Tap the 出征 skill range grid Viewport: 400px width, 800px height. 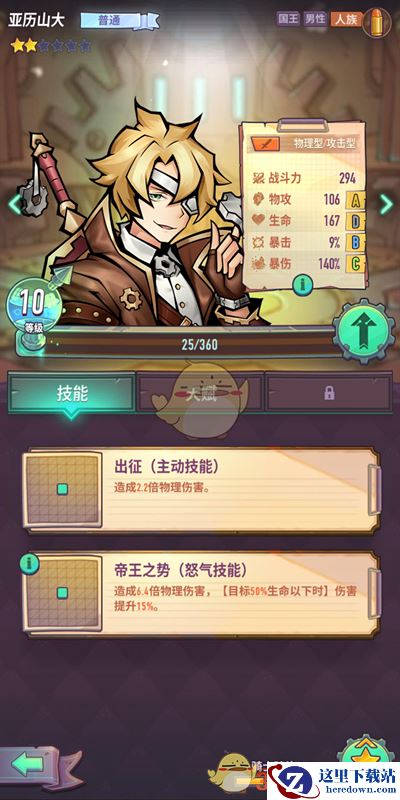pos(62,489)
